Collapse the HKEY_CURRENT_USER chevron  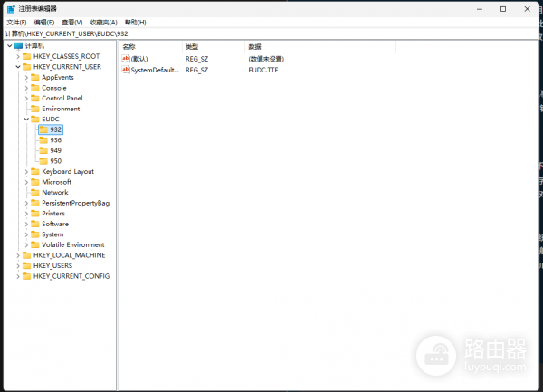(x=18, y=67)
